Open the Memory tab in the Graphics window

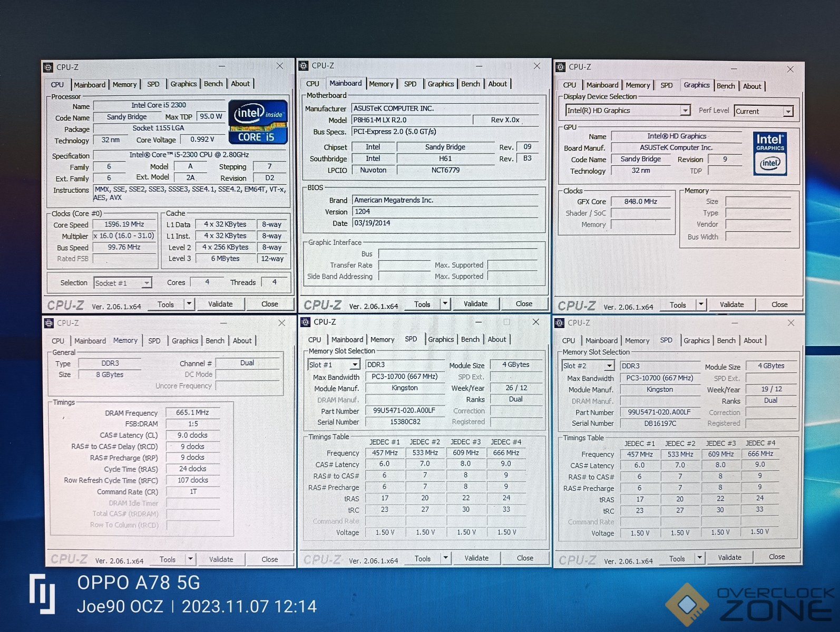click(x=638, y=85)
